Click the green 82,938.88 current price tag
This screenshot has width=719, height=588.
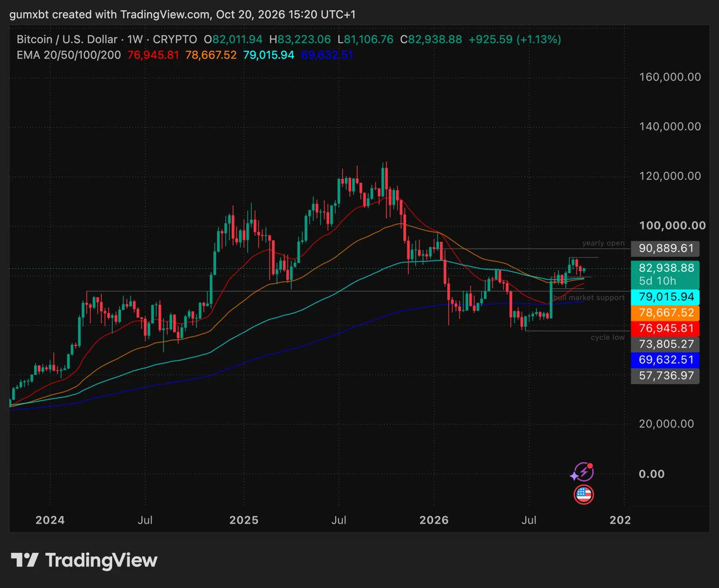(665, 269)
